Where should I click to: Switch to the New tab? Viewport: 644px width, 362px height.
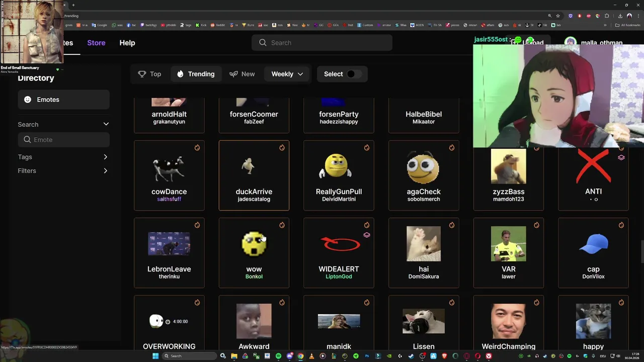tap(242, 74)
